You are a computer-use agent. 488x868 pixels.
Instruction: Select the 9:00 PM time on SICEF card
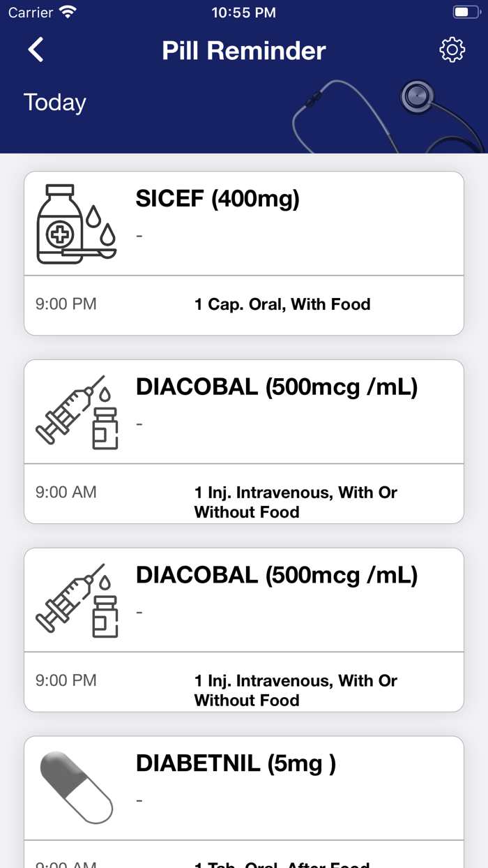tap(66, 304)
